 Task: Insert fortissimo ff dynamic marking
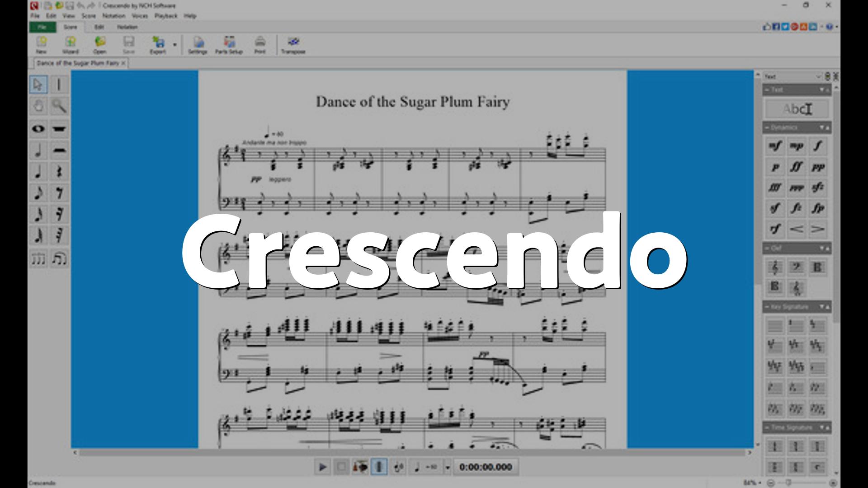tap(796, 167)
